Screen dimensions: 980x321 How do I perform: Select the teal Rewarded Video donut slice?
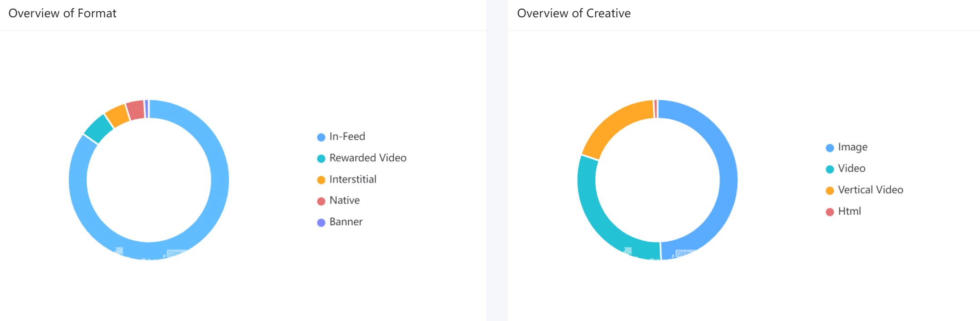point(99,128)
